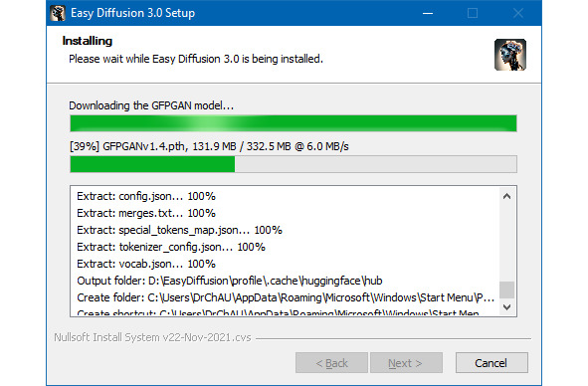The width and height of the screenshot is (588, 386).
Task: Click the disabled Next button
Action: click(406, 363)
